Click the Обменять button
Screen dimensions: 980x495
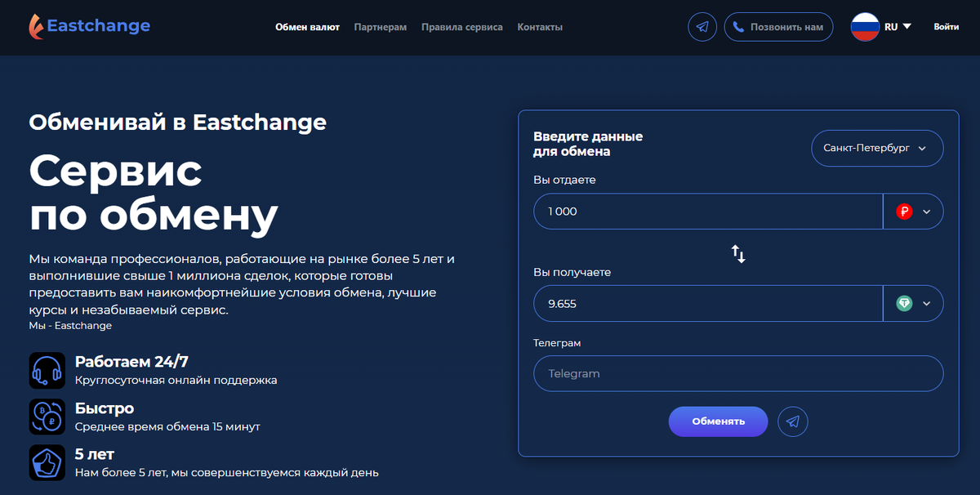[x=718, y=421]
